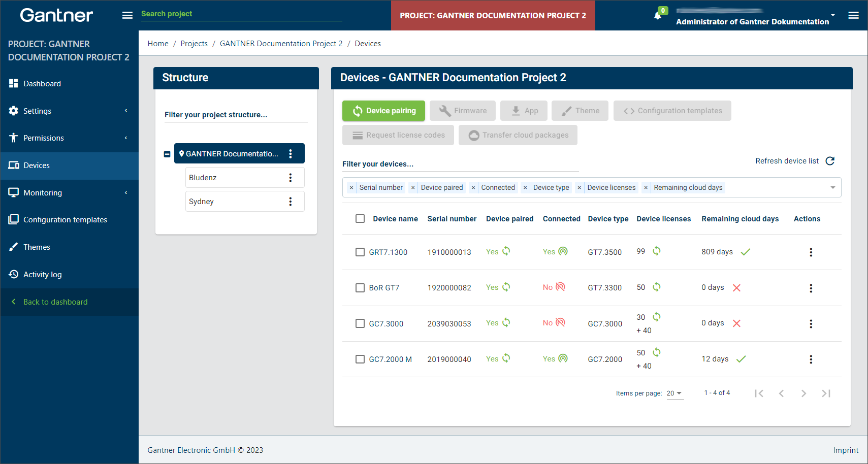This screenshot has height=464, width=868.
Task: Focus the Filter your devices field
Action: tap(460, 164)
